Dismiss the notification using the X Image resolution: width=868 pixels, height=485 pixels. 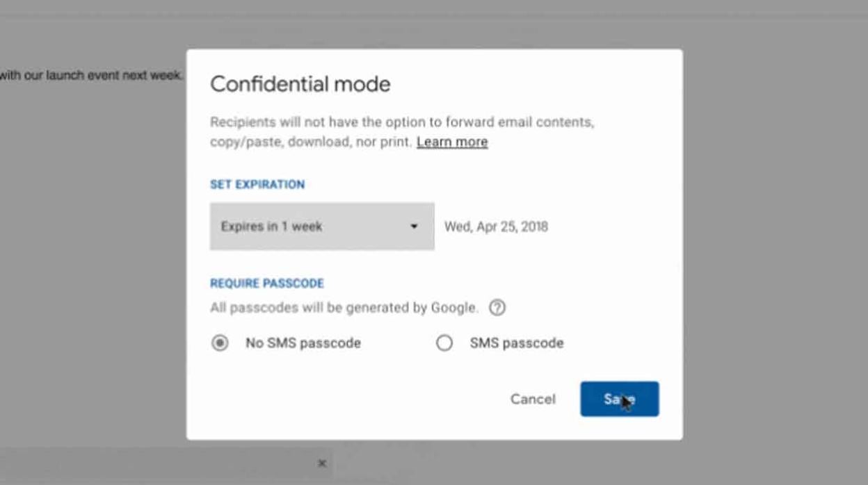[x=321, y=463]
